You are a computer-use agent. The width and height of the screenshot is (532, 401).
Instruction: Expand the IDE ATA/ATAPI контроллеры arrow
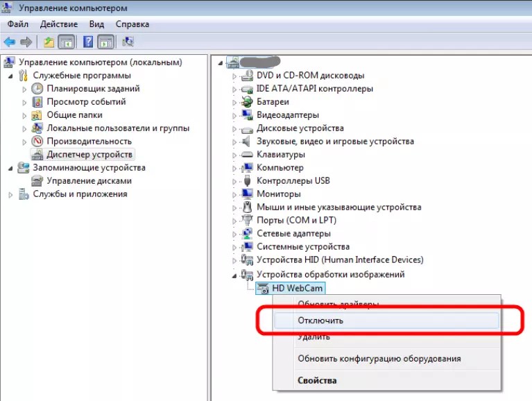pos(234,89)
